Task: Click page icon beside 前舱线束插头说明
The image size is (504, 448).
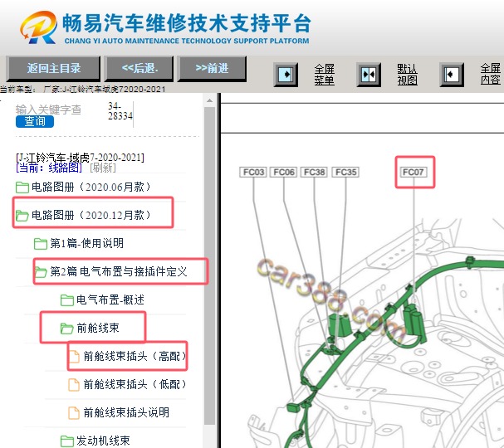Action: 74,413
